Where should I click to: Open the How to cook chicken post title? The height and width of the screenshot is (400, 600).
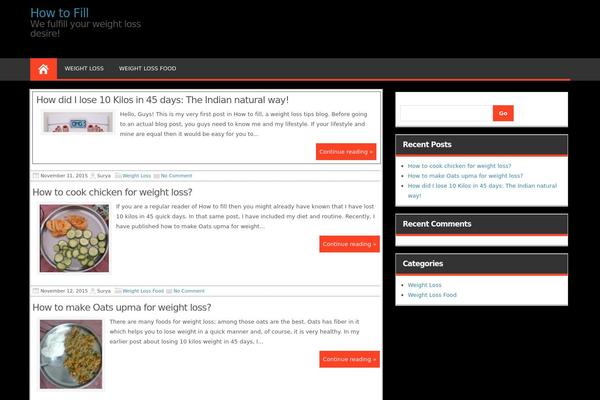[x=112, y=192]
